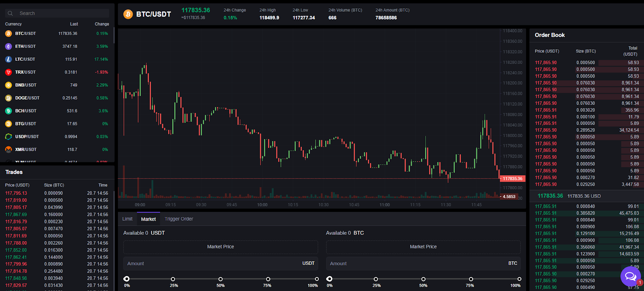Focus the BTC Amount input field

pos(417,264)
